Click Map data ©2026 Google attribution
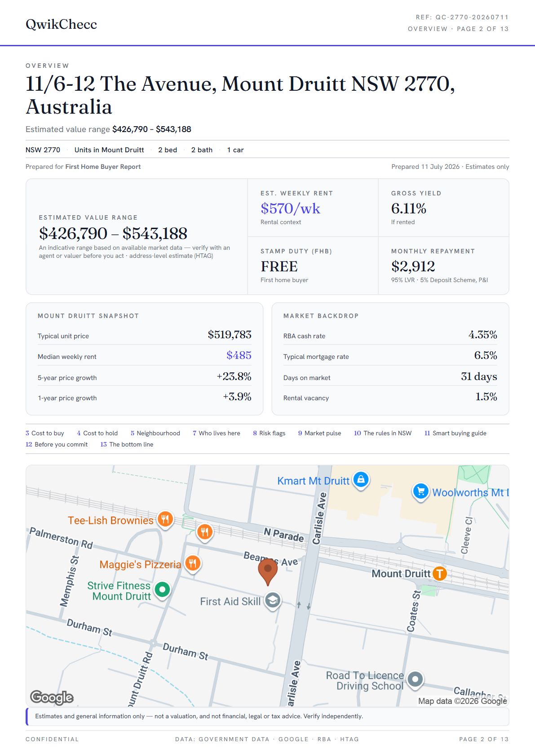The height and width of the screenshot is (756, 535). [x=462, y=701]
